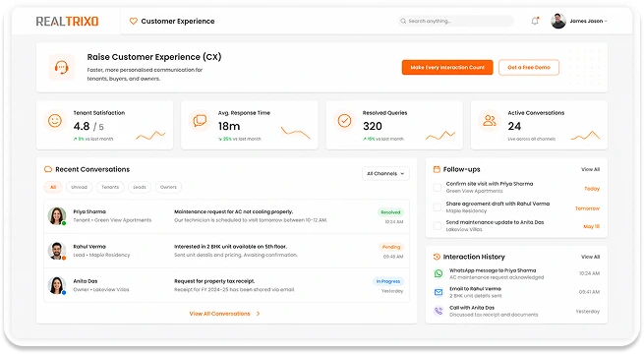Click the 24 active conversations value

click(514, 126)
